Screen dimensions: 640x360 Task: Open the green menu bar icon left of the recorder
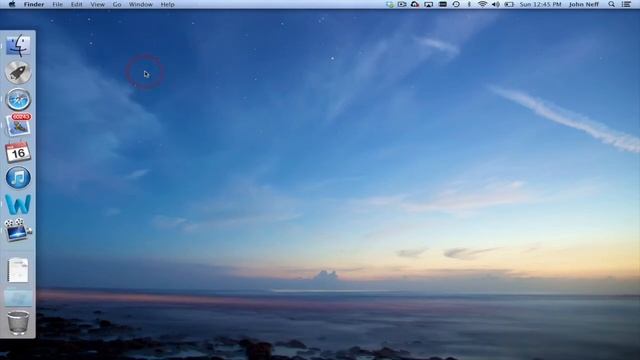(390, 4)
